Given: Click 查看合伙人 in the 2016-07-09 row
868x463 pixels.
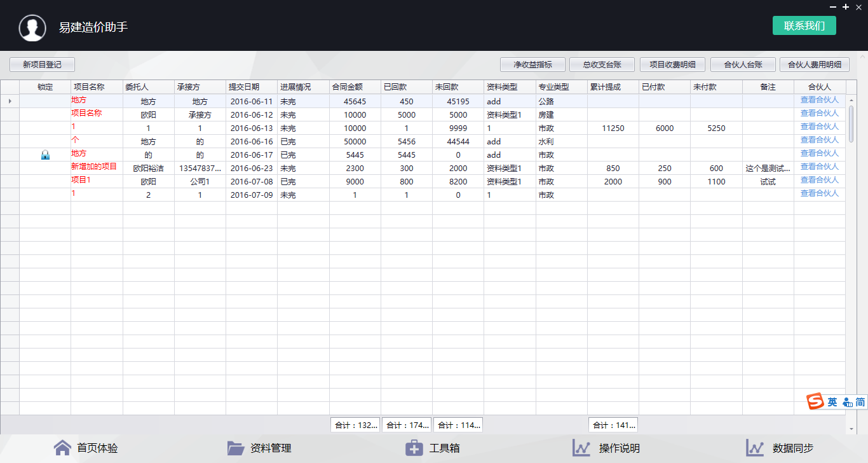Looking at the screenshot, I should 820,193.
